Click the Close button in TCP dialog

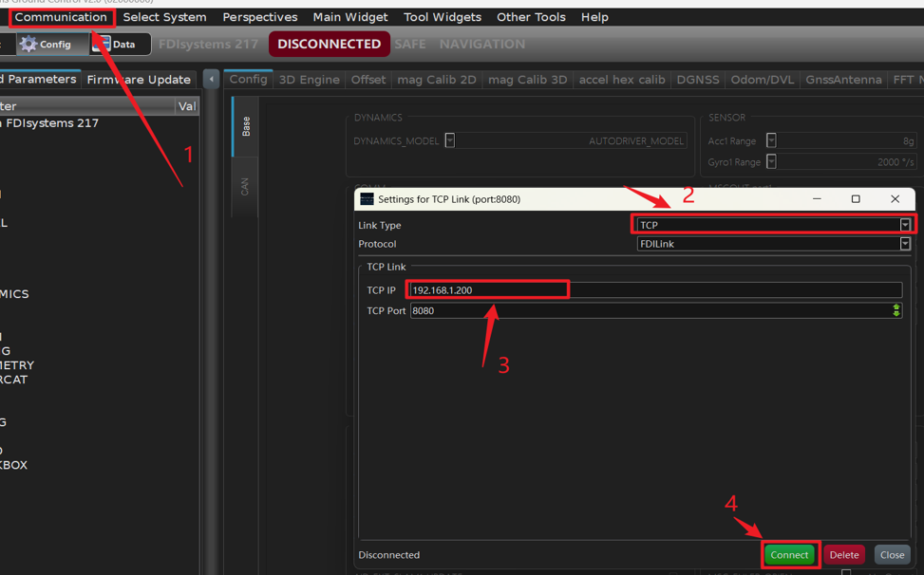[892, 555]
